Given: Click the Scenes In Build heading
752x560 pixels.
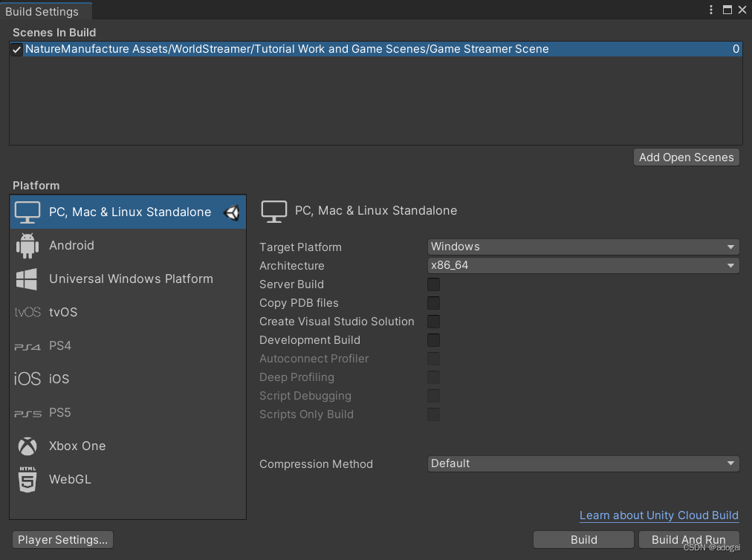Looking at the screenshot, I should (x=54, y=33).
